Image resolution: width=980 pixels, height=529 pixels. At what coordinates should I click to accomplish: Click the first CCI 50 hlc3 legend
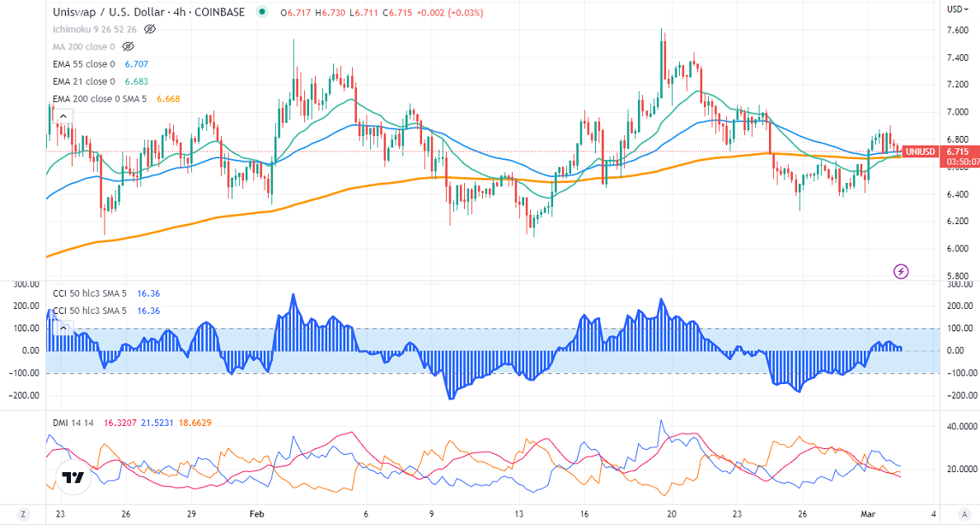(x=90, y=293)
